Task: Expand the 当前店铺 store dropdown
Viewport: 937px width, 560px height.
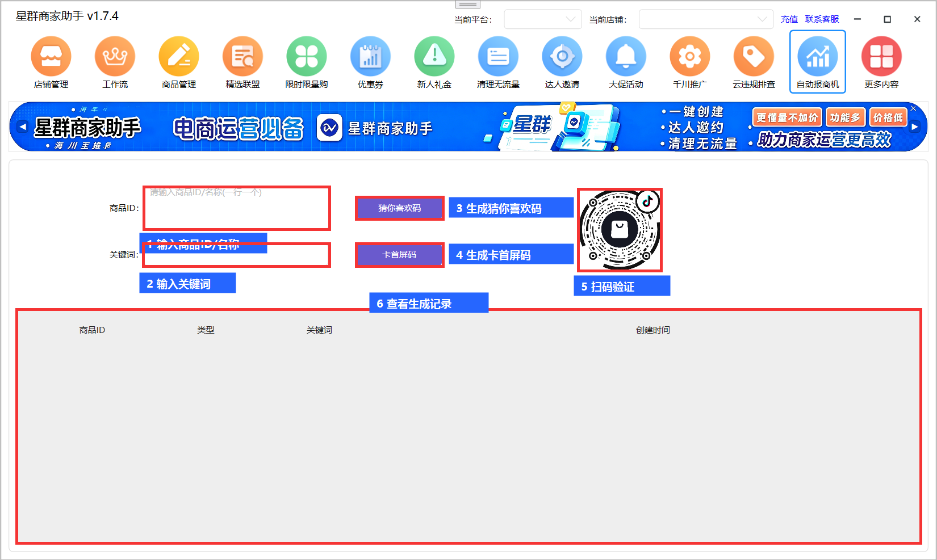Action: click(706, 19)
